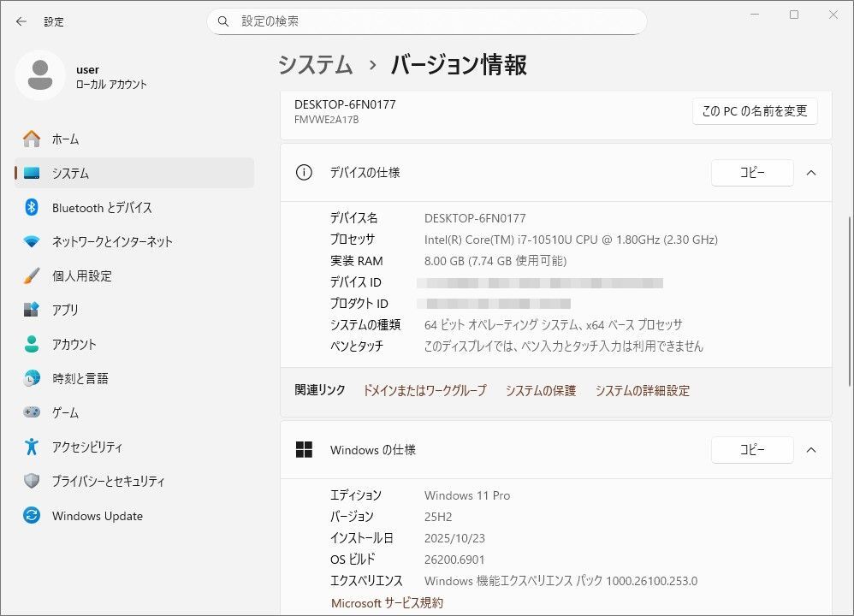Image resolution: width=854 pixels, height=616 pixels.
Task: Click この PC の名前を変更 button
Action: (754, 111)
